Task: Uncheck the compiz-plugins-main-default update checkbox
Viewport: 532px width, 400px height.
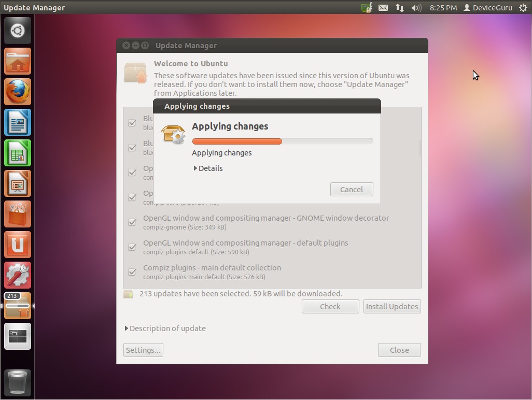Action: click(132, 272)
